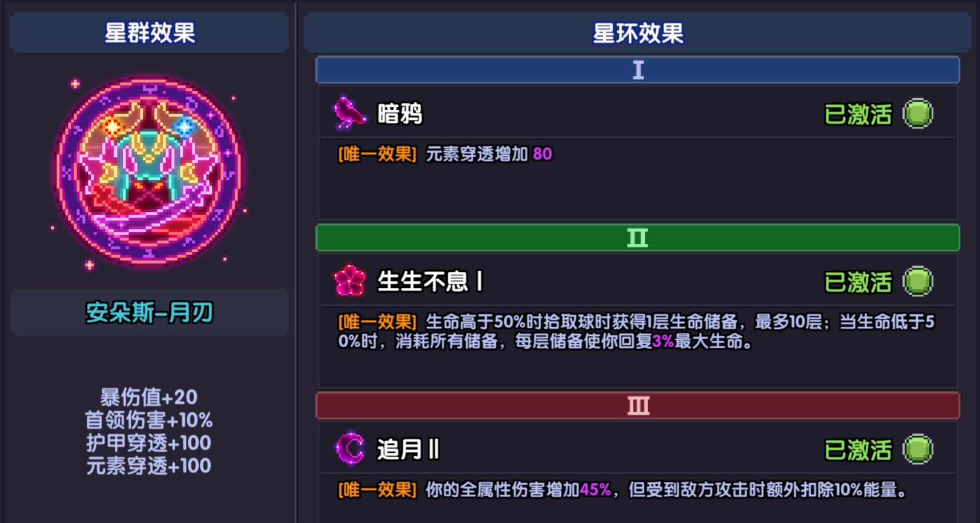Click the 追月 purple crescent moon icon

click(350, 449)
